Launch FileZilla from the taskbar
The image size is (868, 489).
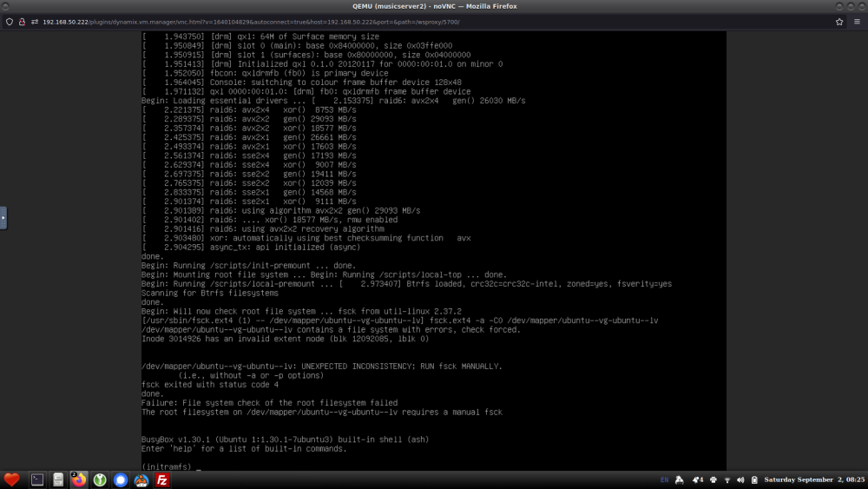[x=161, y=480]
